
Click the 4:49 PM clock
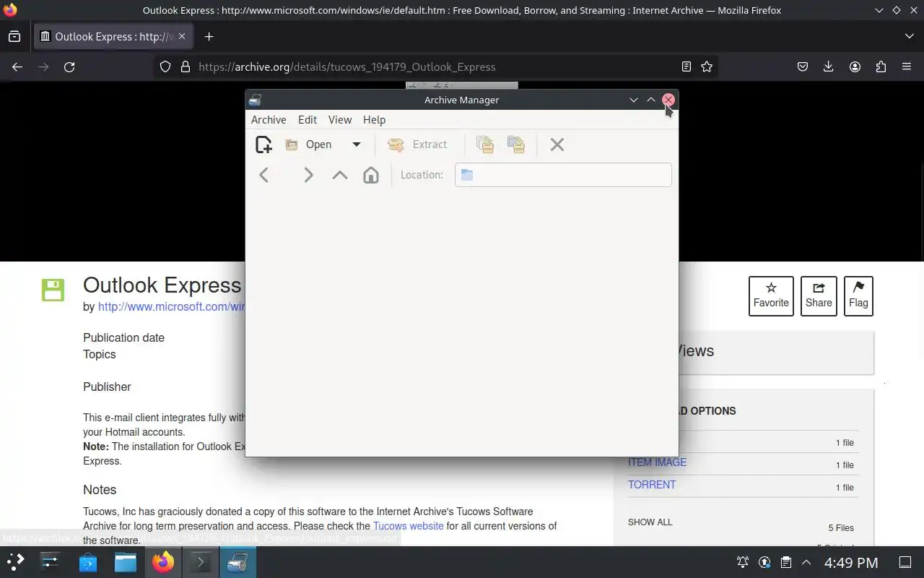pos(851,562)
